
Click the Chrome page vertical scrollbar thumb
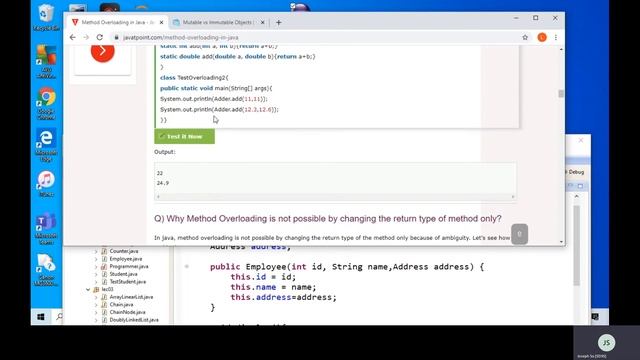tap(561, 93)
